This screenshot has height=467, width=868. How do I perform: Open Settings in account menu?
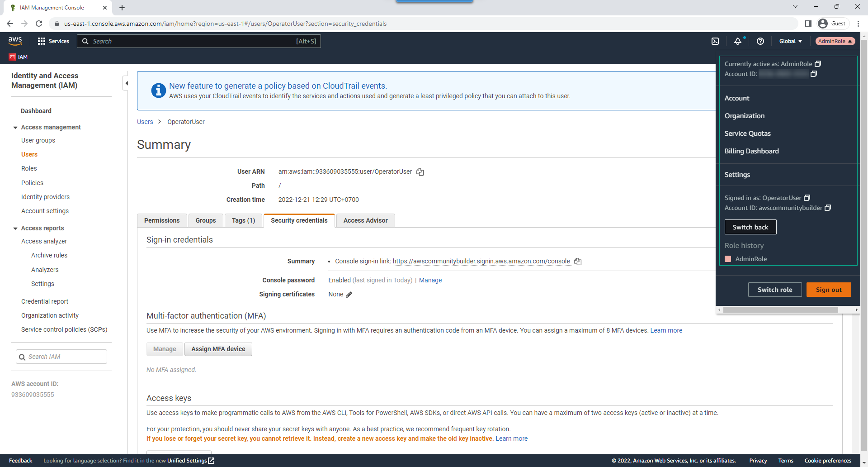pyautogui.click(x=737, y=175)
